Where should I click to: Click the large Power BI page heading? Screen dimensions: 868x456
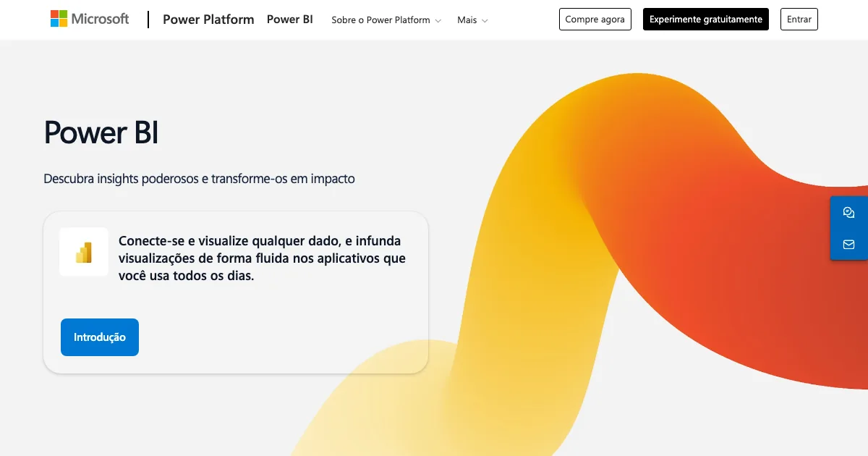pyautogui.click(x=101, y=133)
